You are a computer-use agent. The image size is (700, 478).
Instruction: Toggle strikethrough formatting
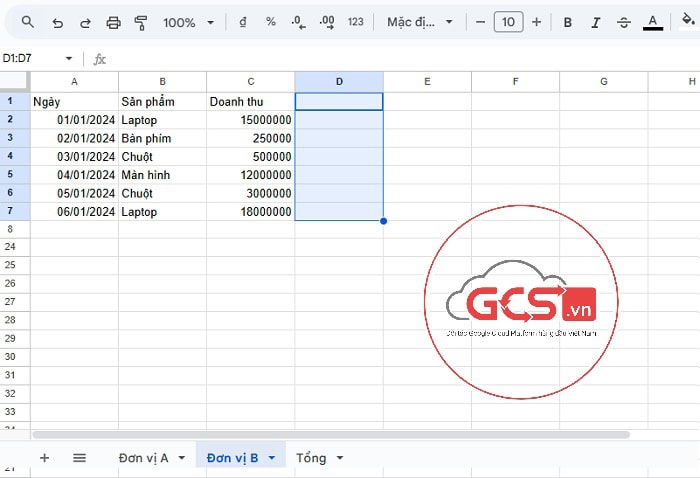coord(624,22)
